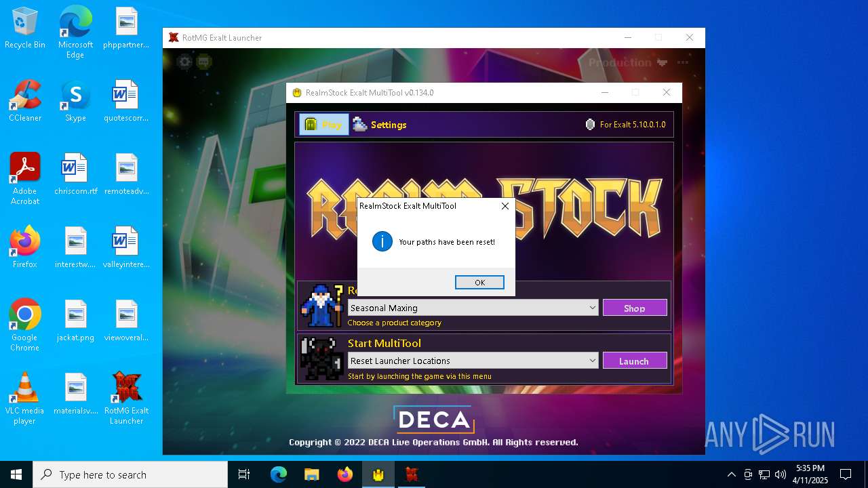The width and height of the screenshot is (868, 488).
Task: Open the network icon in tray
Action: (x=764, y=474)
